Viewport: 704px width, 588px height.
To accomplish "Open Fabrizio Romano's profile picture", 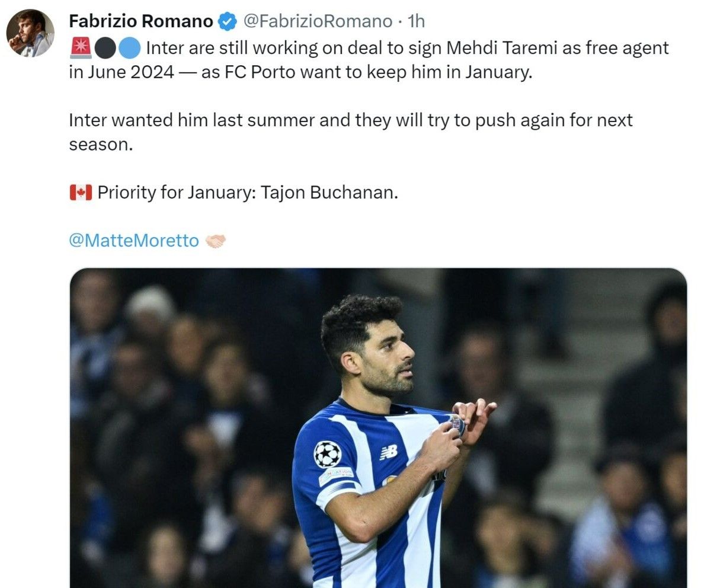I will tap(30, 33).
